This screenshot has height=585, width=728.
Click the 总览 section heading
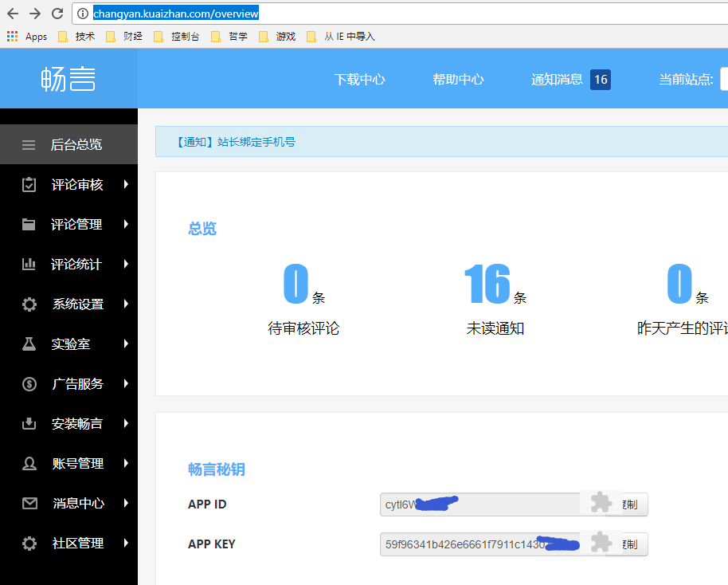point(202,229)
